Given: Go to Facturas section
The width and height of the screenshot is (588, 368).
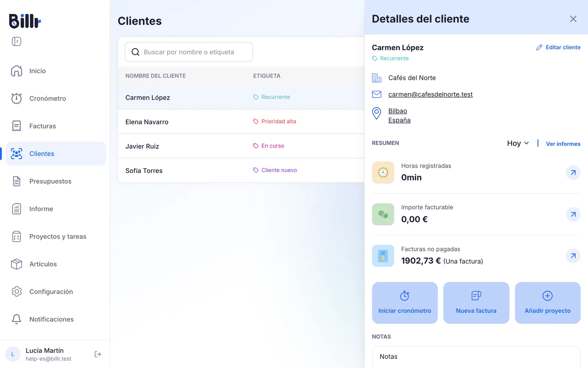Looking at the screenshot, I should pyautogui.click(x=55, y=126).
